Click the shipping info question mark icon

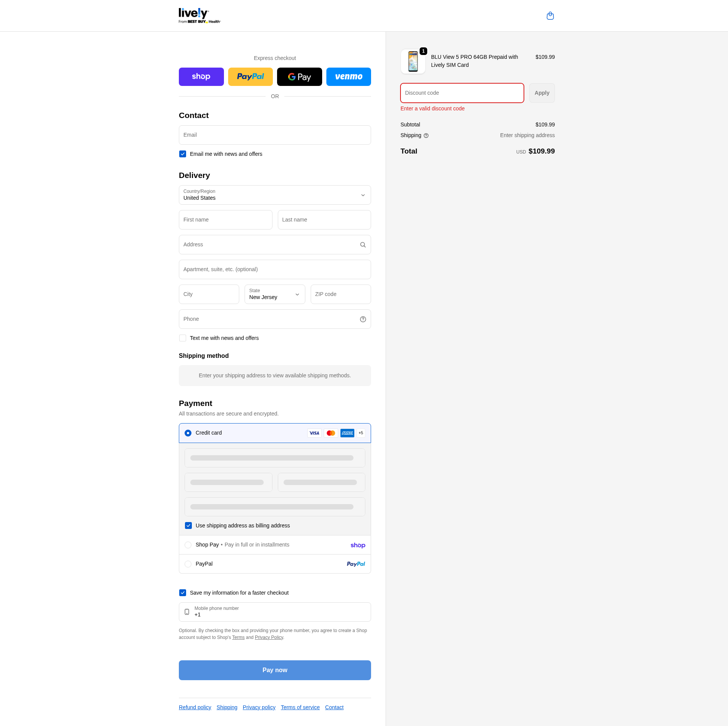tap(426, 136)
